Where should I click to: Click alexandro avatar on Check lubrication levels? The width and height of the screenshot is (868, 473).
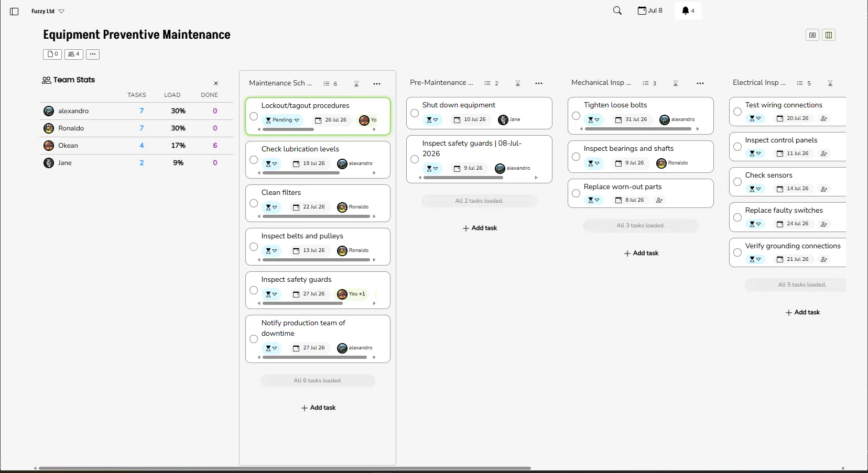[x=342, y=163]
